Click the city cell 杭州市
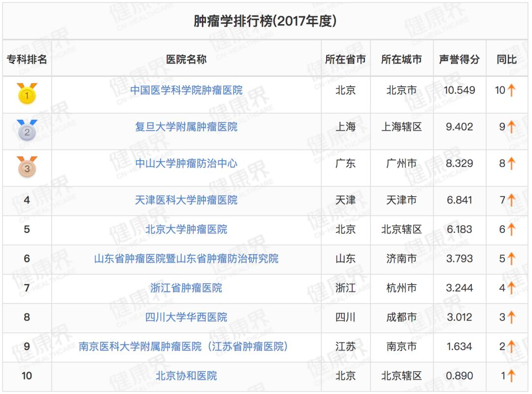The width and height of the screenshot is (532, 394). click(402, 288)
